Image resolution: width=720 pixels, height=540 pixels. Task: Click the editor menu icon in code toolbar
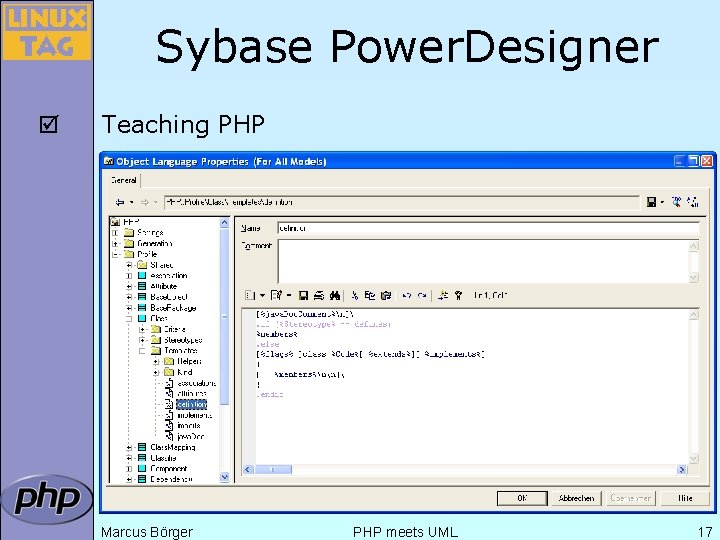tap(249, 295)
